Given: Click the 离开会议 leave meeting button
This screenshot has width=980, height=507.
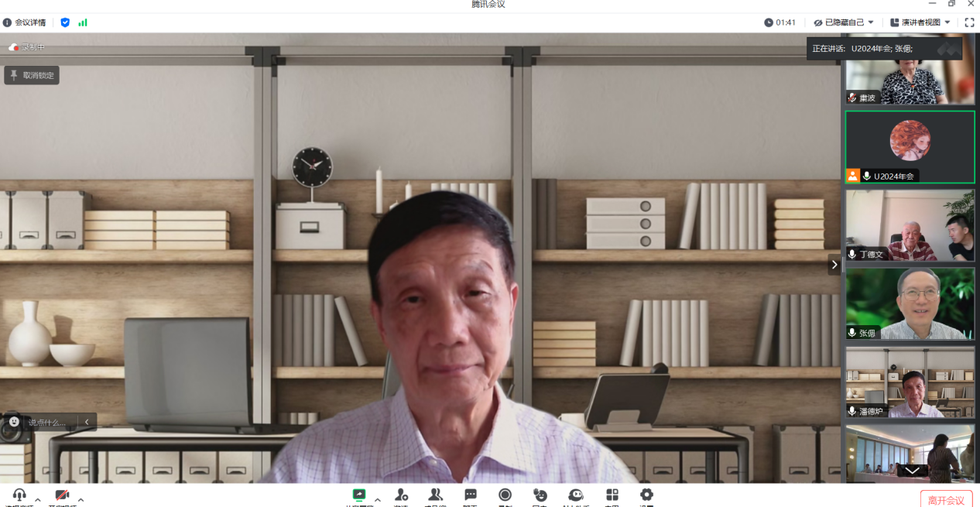Looking at the screenshot, I should coord(946,500).
